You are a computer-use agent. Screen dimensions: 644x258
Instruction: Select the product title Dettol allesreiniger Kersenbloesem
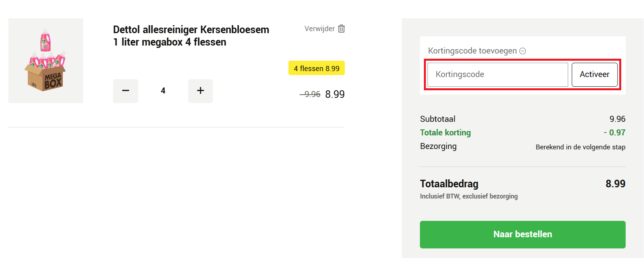point(191,35)
